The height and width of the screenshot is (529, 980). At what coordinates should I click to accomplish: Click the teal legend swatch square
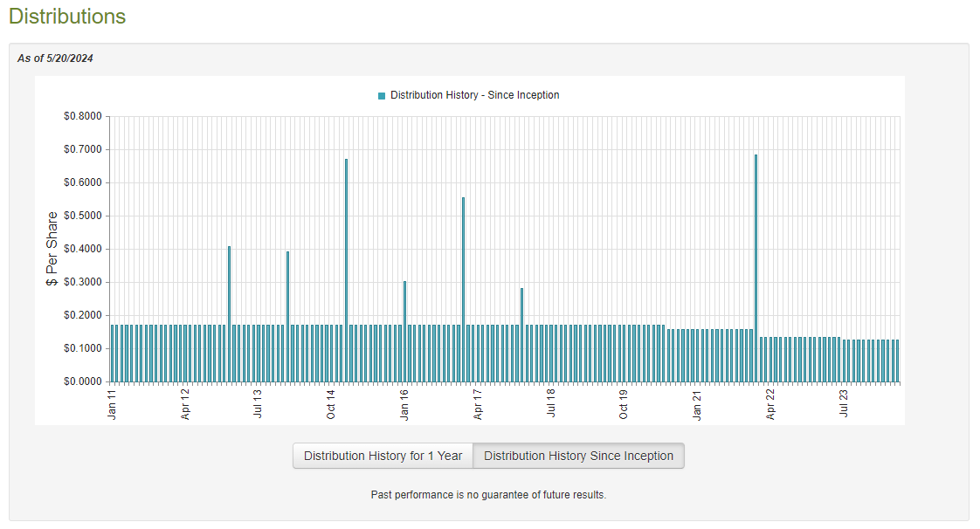pyautogui.click(x=382, y=95)
